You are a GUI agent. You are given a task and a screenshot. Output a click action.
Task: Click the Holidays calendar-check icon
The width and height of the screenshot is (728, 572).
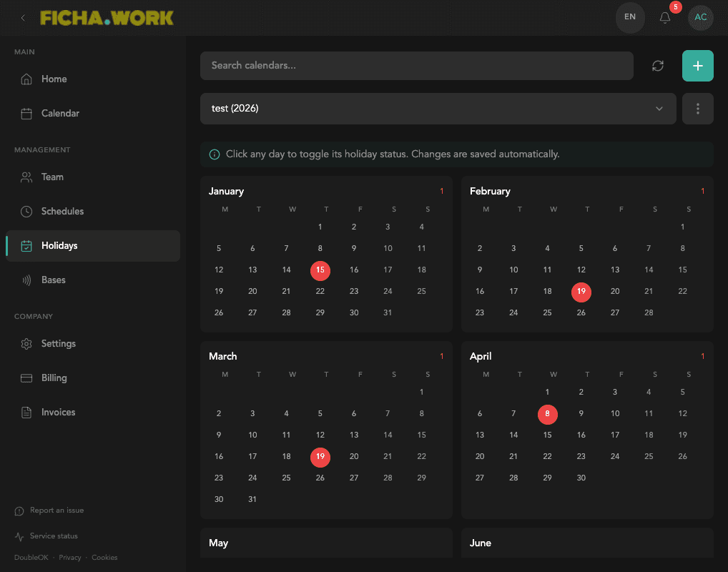click(26, 246)
